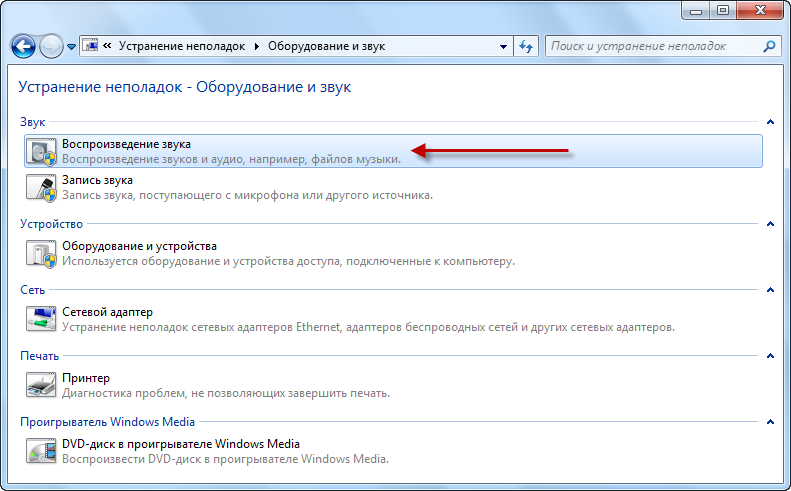791x491 pixels.
Task: Click the search magnifier icon
Action: coord(768,46)
